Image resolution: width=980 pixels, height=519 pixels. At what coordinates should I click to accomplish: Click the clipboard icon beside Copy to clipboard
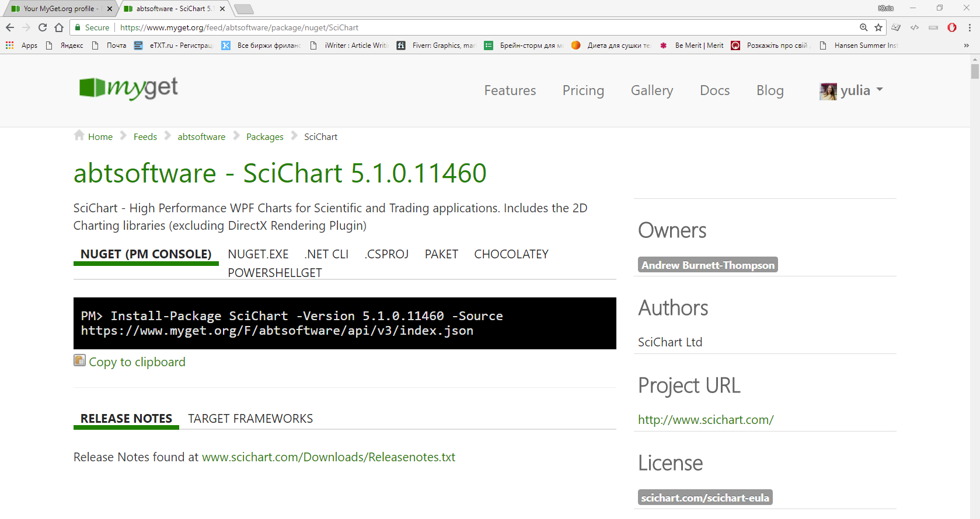tap(79, 360)
